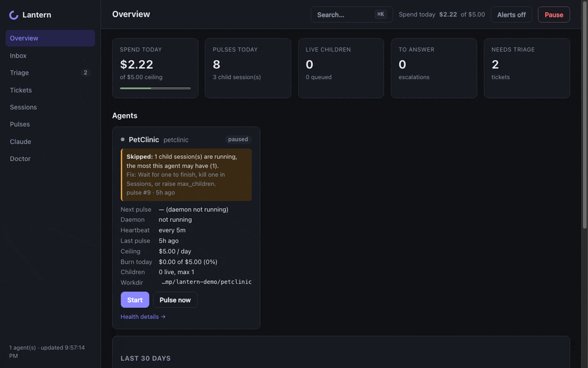The height and width of the screenshot is (368, 588).
Task: Click Heartbeat value 'every 5m'
Action: 172,230
